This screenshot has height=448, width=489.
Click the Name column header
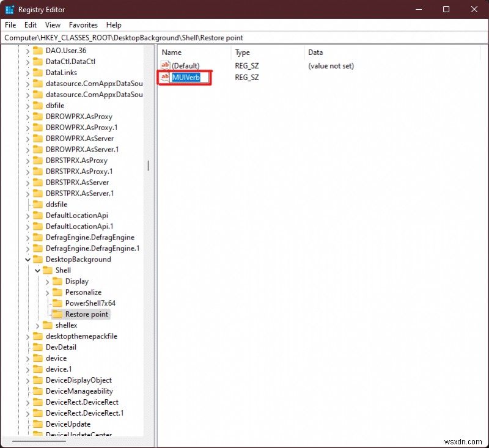[170, 52]
